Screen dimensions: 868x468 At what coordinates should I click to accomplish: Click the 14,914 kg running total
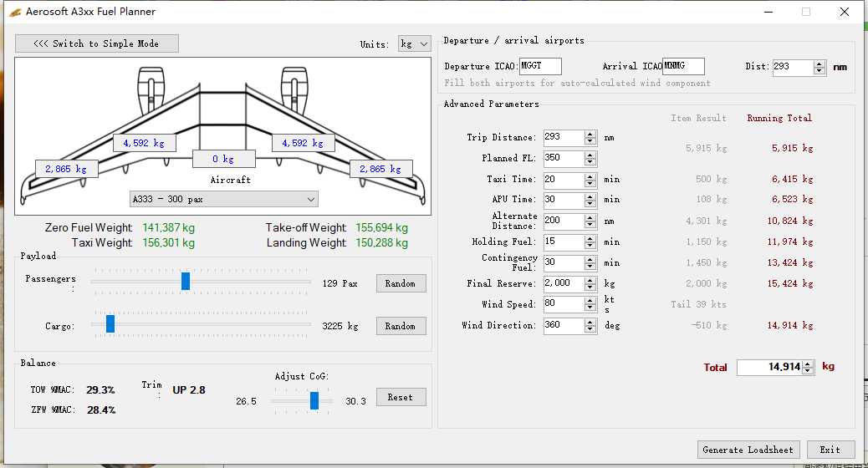point(790,325)
